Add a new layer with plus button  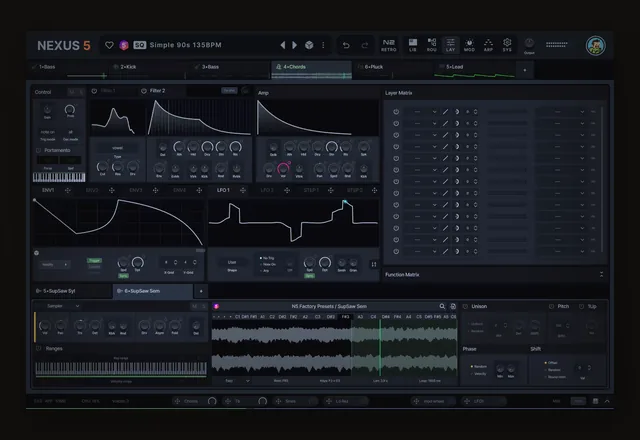524,70
